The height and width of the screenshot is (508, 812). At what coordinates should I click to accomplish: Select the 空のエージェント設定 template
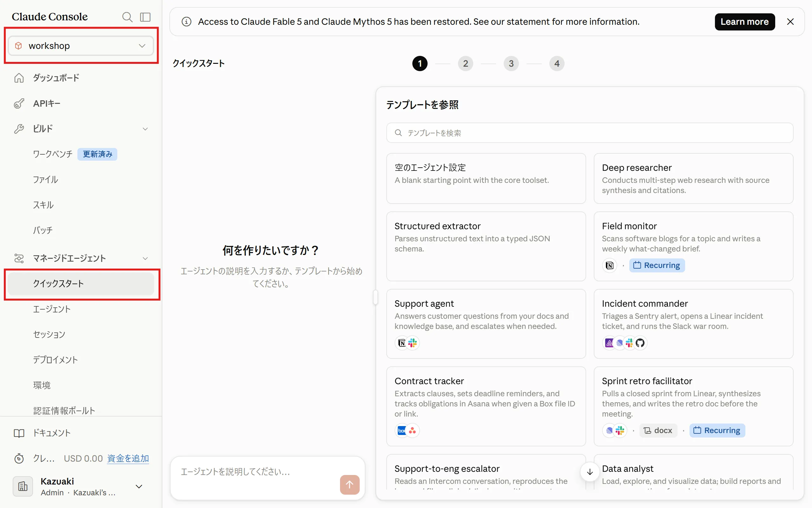coord(486,178)
